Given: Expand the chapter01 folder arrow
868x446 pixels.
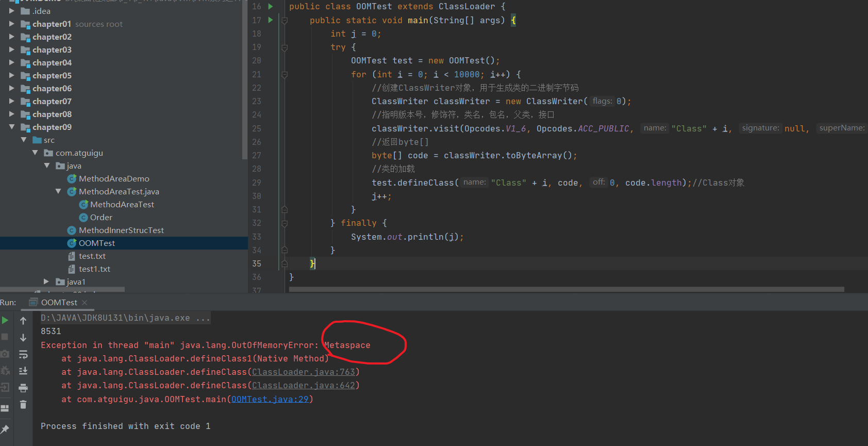Looking at the screenshot, I should 12,24.
